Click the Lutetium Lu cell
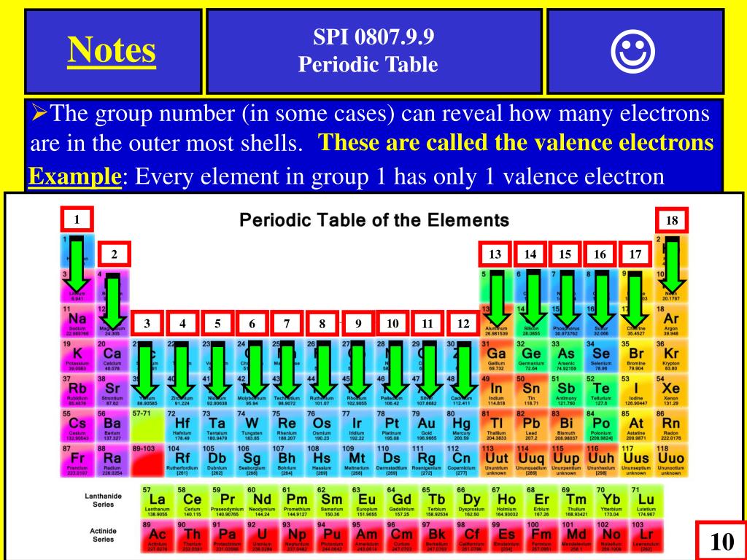This screenshot has height=560, width=747. [646, 502]
